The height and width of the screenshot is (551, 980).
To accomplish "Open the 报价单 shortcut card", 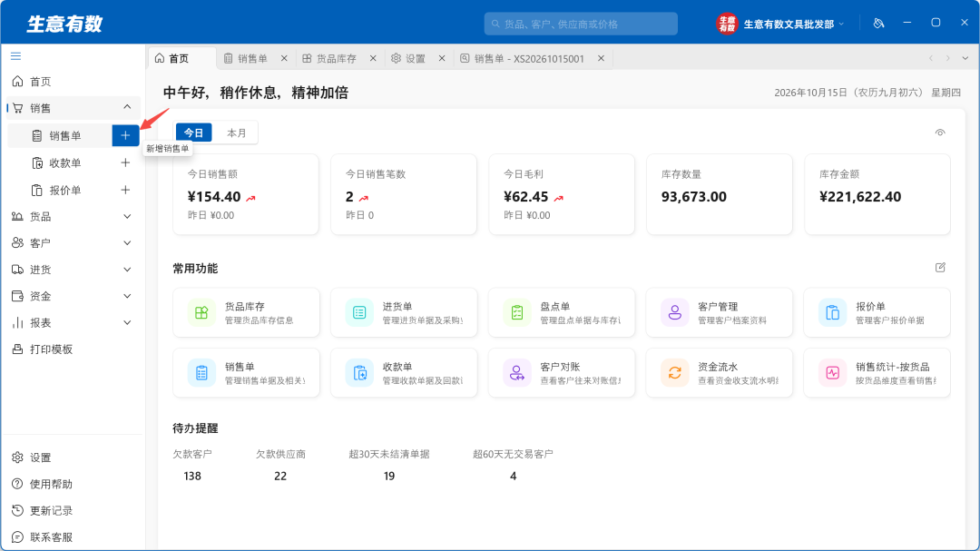I will click(877, 312).
